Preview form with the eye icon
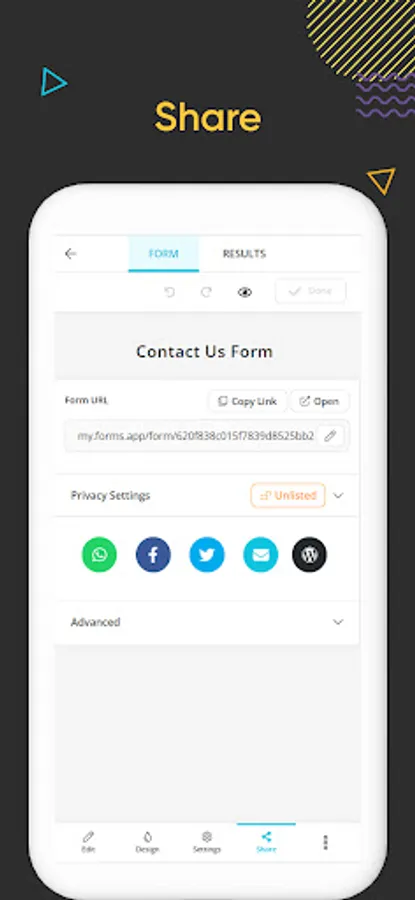This screenshot has width=415, height=900. pyautogui.click(x=245, y=292)
